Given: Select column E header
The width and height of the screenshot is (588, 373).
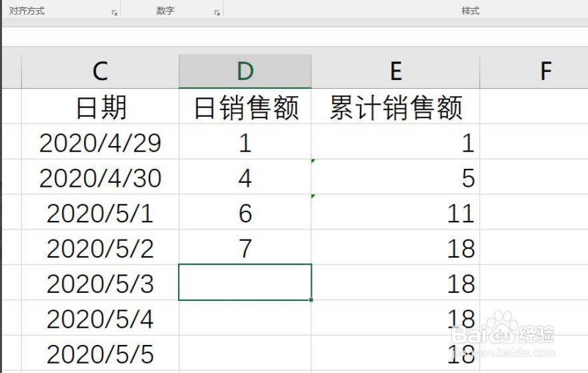Looking at the screenshot, I should click(395, 71).
